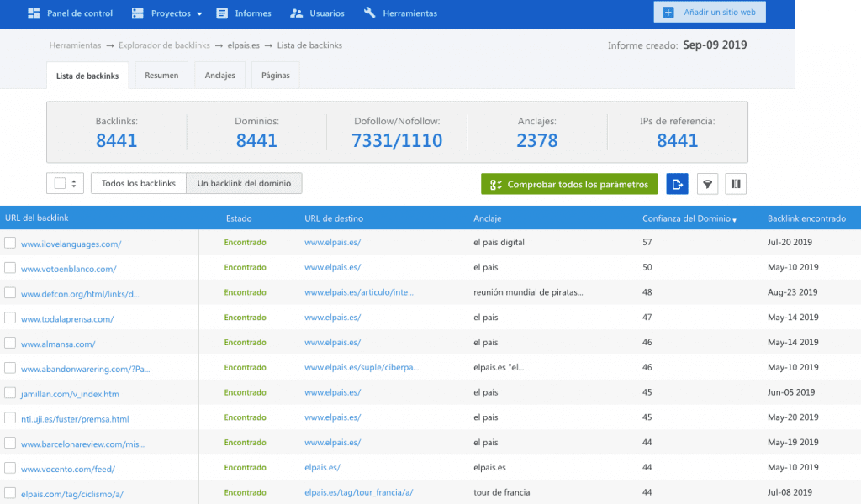The width and height of the screenshot is (861, 504).
Task: Click the plus icon in Añadir un sitio web
Action: (668, 12)
